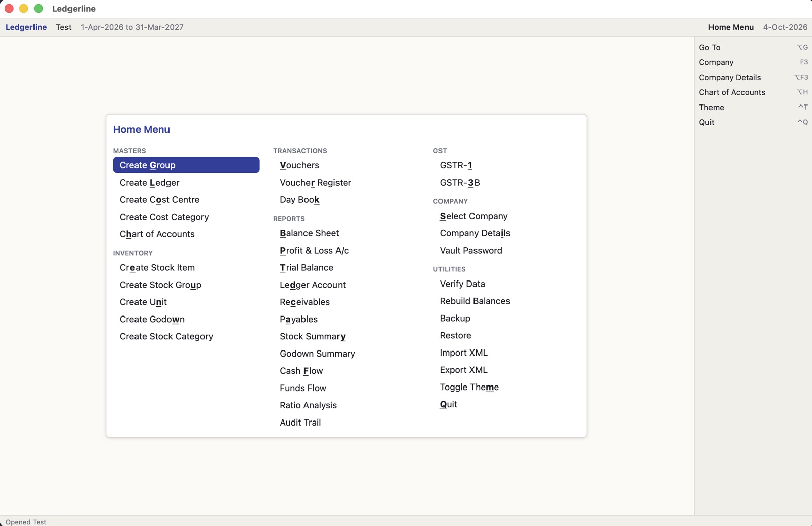
Task: Click the Ledgerline link in header
Action: 26,27
